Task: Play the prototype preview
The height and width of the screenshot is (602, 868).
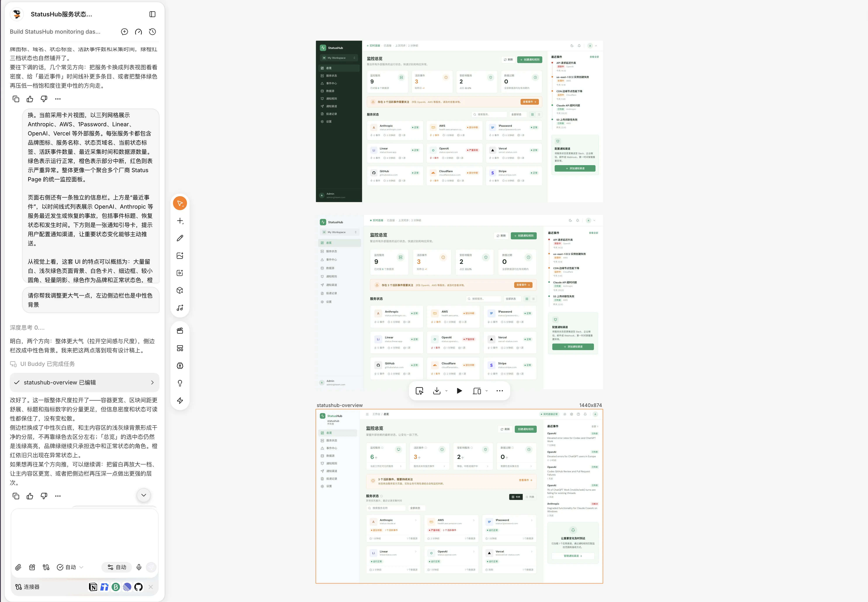Action: pyautogui.click(x=459, y=391)
